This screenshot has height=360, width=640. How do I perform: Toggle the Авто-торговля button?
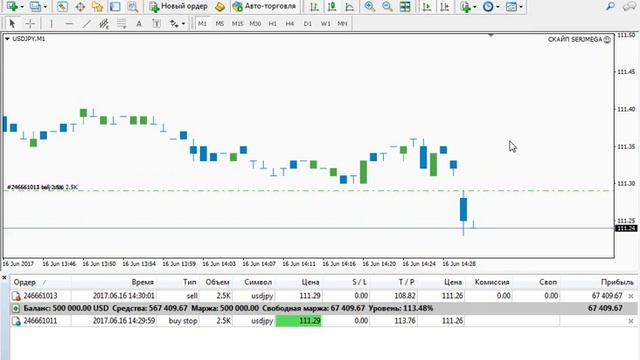[x=264, y=7]
